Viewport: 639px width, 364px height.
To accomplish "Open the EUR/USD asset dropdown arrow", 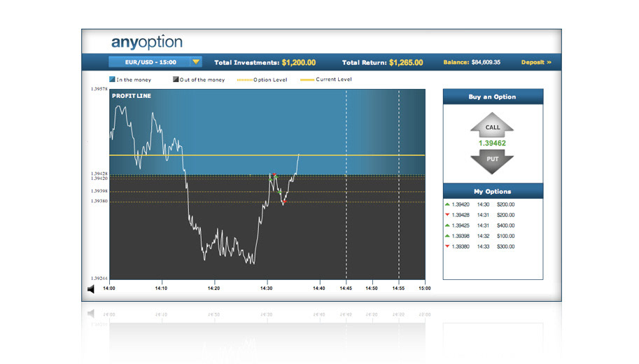I will pos(196,62).
